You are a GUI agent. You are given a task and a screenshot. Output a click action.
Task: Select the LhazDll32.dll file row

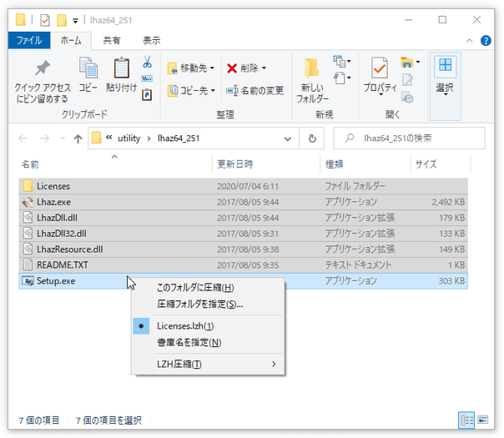coord(244,234)
